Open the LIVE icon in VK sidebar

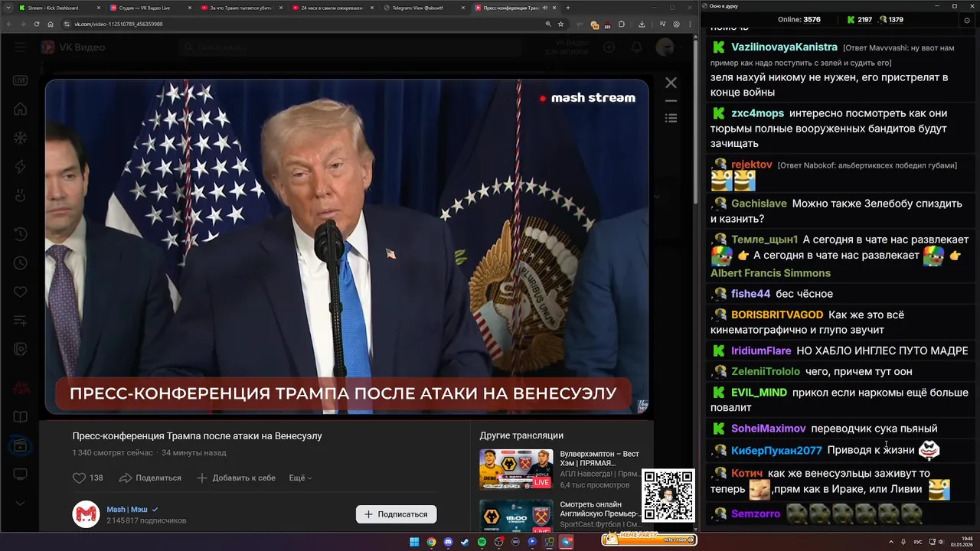click(x=20, y=80)
